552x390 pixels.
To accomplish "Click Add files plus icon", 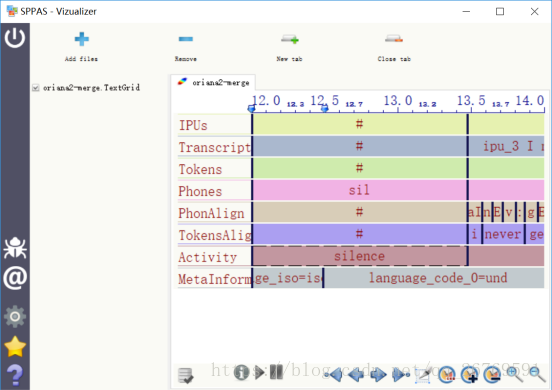I will click(x=81, y=39).
